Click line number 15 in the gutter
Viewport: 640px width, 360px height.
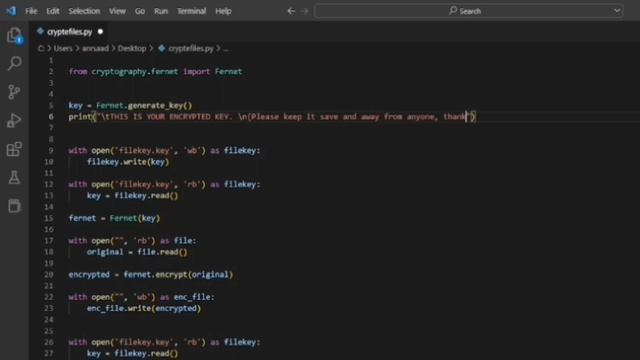(x=49, y=218)
